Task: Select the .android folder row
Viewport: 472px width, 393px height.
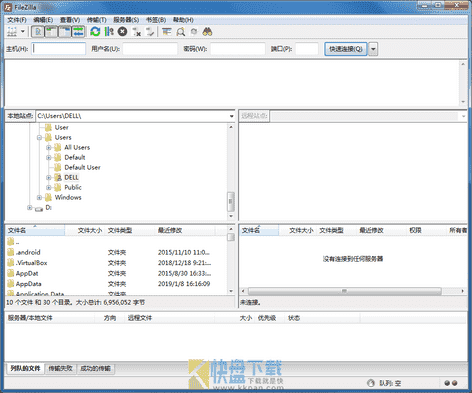Action: pos(116,252)
